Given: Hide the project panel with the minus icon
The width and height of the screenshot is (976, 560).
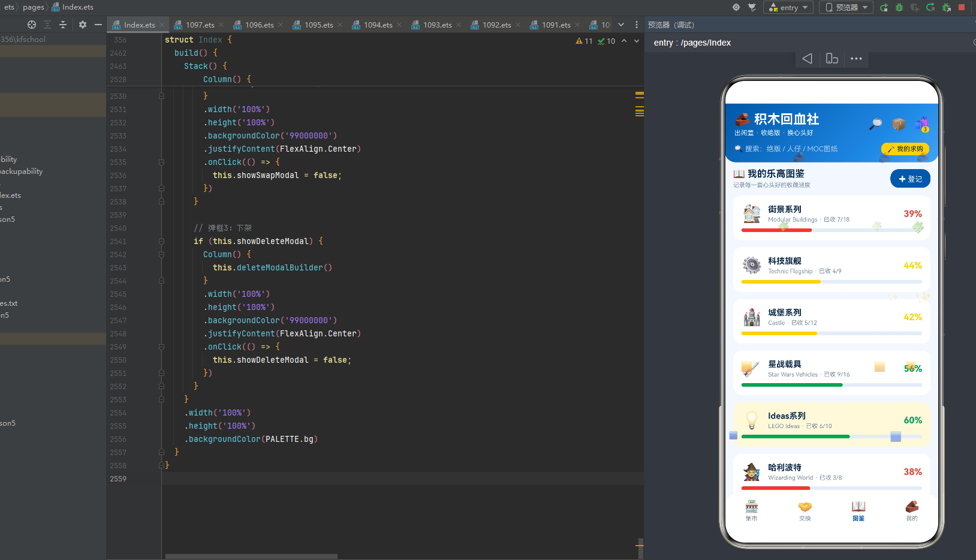Looking at the screenshot, I should tap(98, 25).
